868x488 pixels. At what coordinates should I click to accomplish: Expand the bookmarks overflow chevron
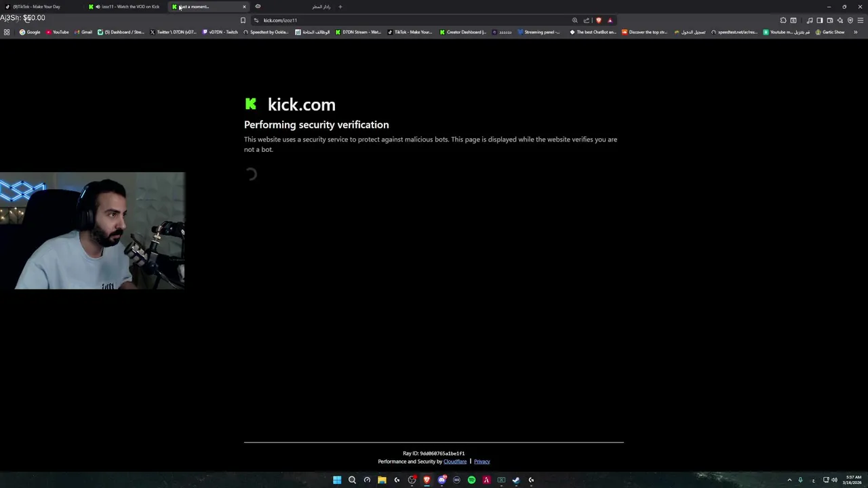[x=856, y=32]
